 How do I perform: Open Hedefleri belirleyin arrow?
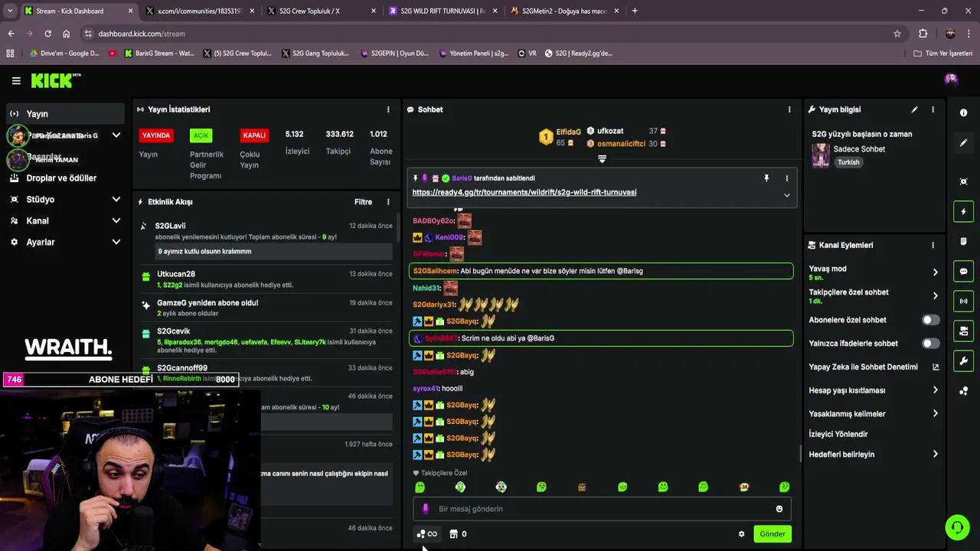pos(935,455)
